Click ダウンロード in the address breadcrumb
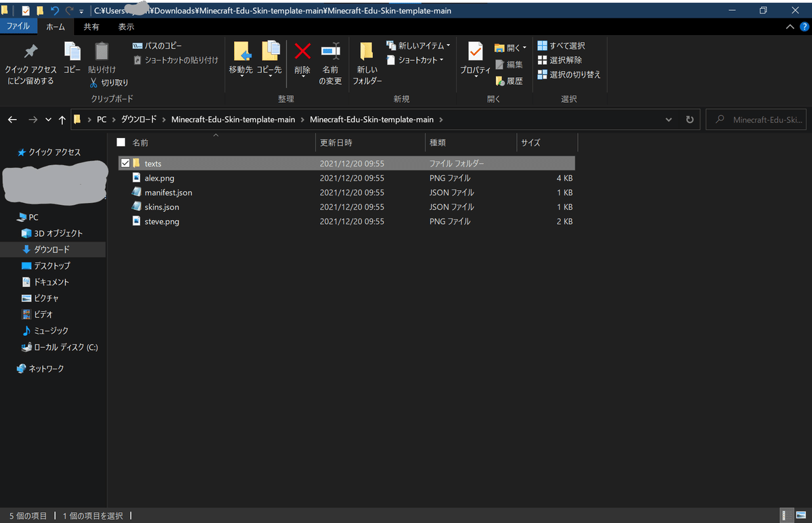 pos(139,120)
